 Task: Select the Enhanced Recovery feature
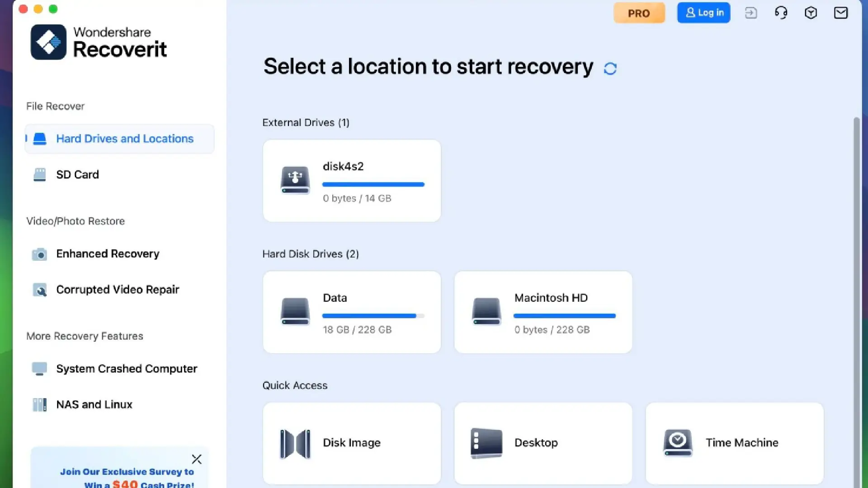tap(107, 253)
